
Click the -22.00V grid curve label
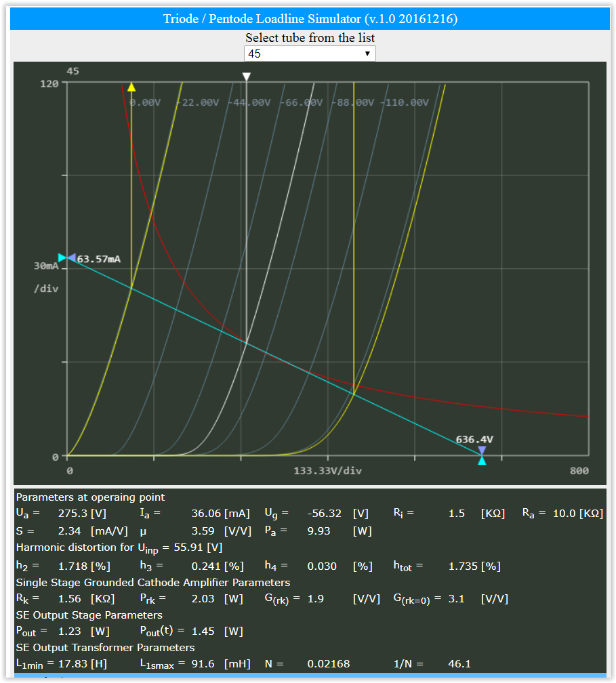198,102
